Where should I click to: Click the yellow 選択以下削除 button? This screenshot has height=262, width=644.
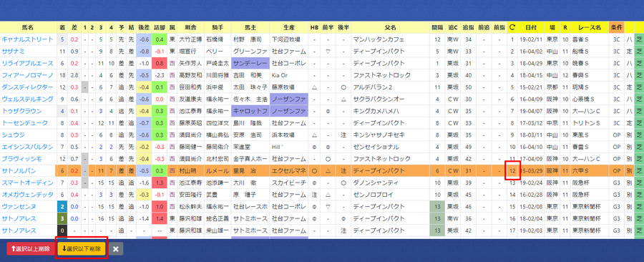81,249
